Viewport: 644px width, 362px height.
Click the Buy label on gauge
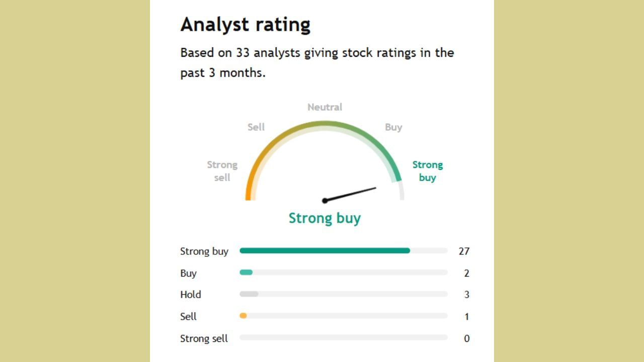pos(393,127)
